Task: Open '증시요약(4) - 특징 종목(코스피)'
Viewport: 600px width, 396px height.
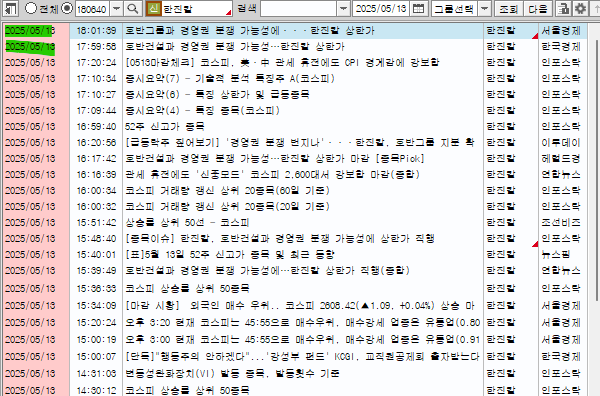Action: [x=202, y=111]
